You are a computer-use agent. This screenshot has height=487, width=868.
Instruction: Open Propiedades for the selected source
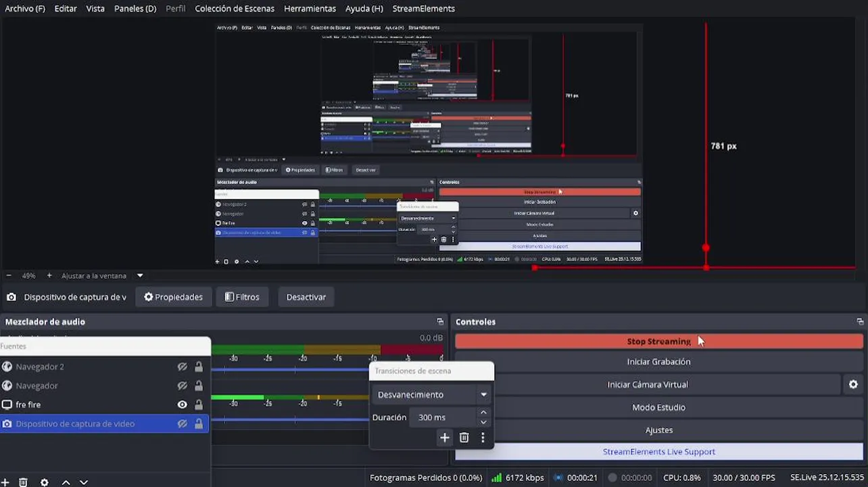(x=173, y=297)
